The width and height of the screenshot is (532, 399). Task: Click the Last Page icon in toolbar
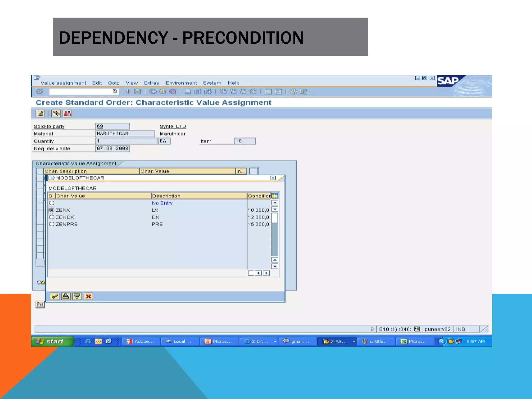(x=253, y=91)
